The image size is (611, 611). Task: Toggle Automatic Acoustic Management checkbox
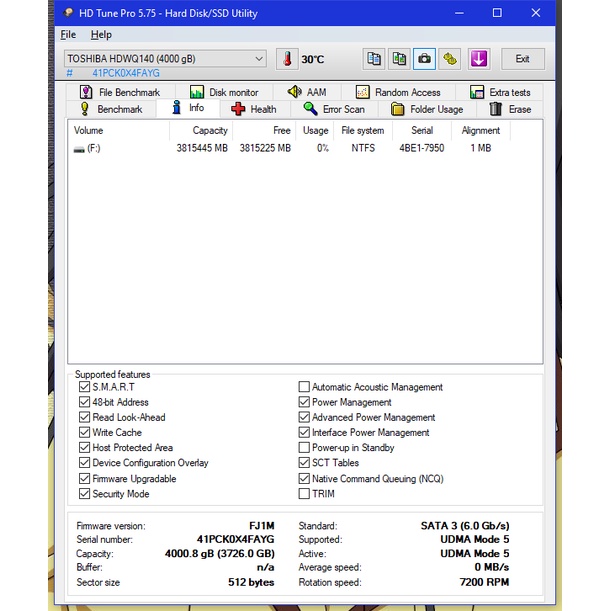[x=304, y=387]
